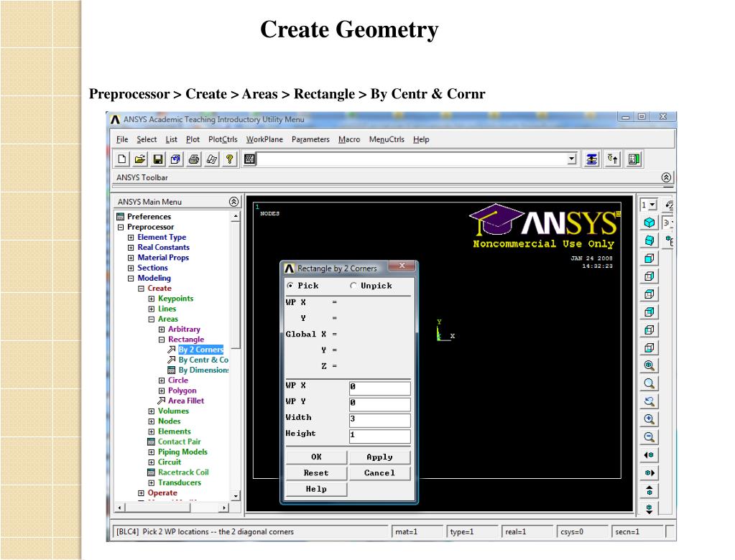Collapse the Modeling tree node
Viewport: 735px width, 560px height.
click(x=131, y=278)
